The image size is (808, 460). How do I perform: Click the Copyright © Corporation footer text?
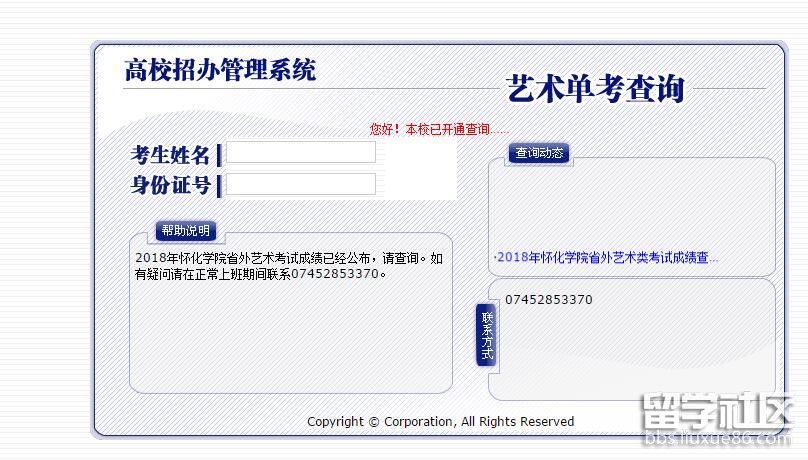click(440, 421)
